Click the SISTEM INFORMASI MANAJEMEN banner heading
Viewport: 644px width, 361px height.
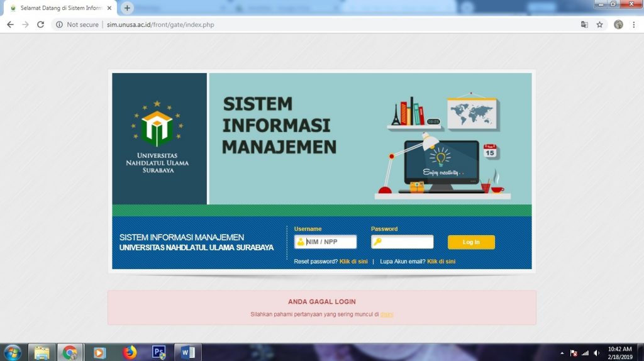(279, 125)
